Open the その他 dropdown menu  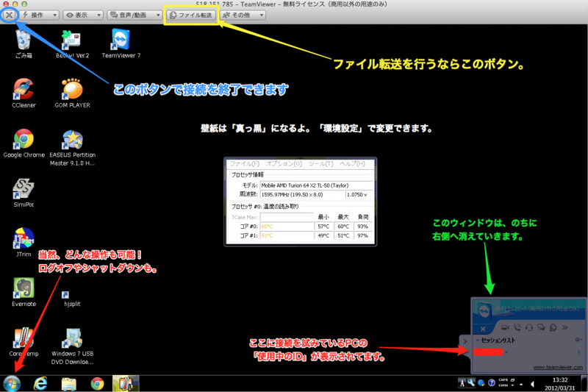coord(243,15)
